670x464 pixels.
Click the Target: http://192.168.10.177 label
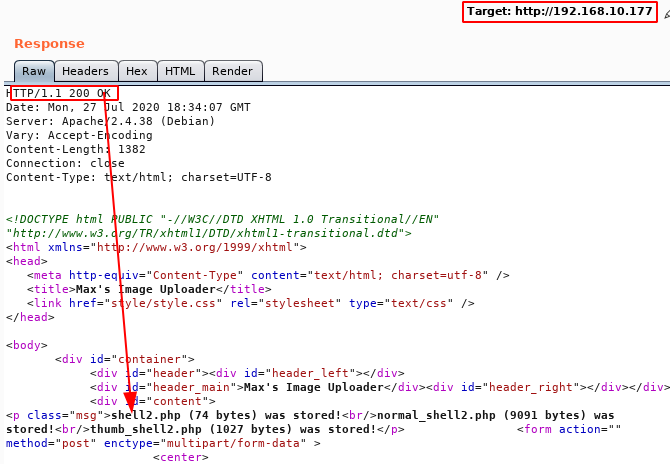pos(560,12)
